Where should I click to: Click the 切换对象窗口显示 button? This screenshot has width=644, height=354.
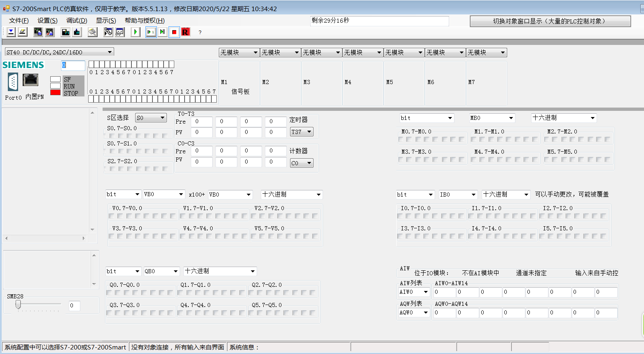pyautogui.click(x=550, y=21)
